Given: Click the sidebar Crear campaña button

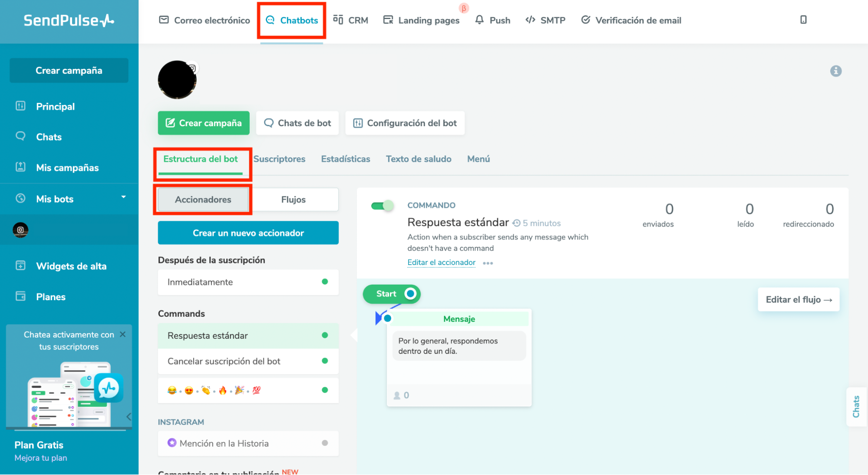Looking at the screenshot, I should pyautogui.click(x=69, y=70).
